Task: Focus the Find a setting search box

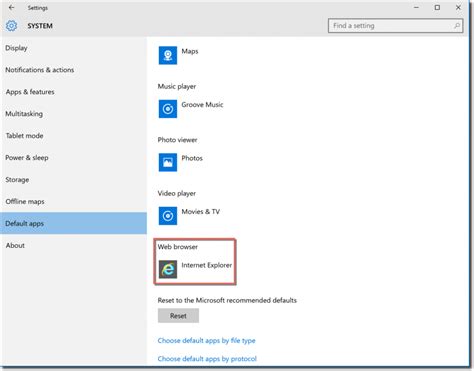Action: point(395,26)
